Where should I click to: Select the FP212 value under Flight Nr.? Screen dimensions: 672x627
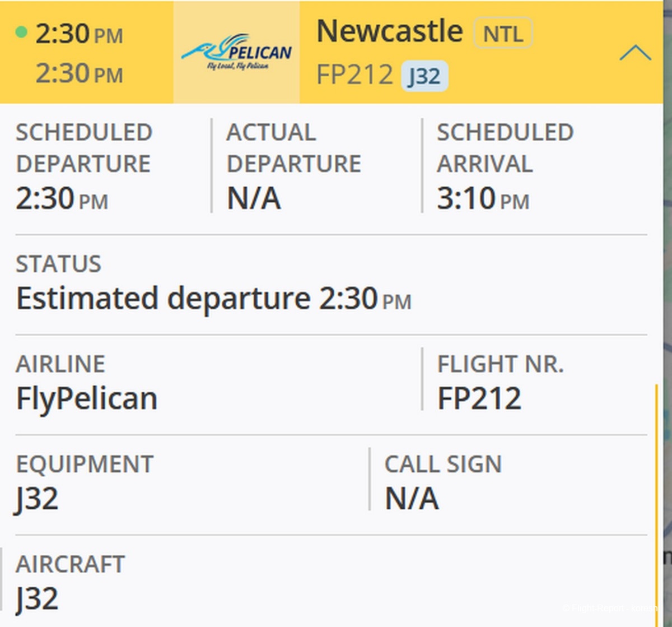click(x=479, y=399)
